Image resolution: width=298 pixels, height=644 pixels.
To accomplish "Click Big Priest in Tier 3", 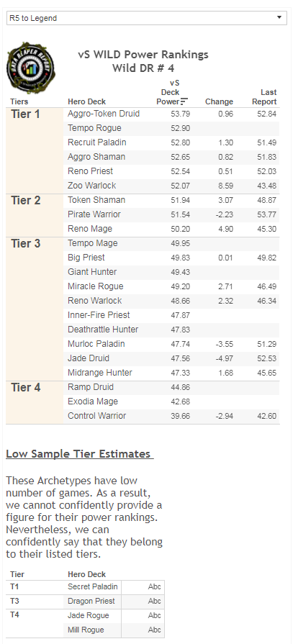I will tap(86, 258).
